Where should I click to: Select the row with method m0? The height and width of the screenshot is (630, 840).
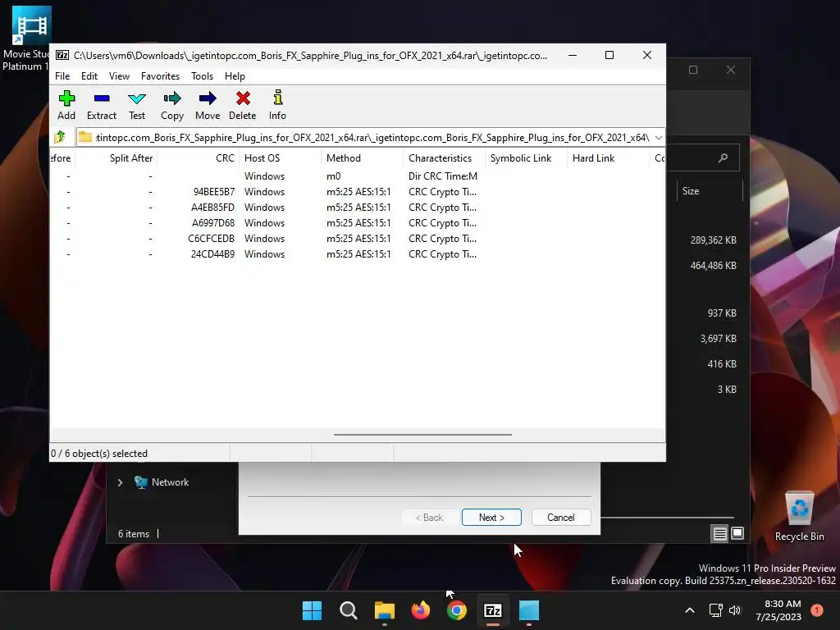[x=358, y=176]
